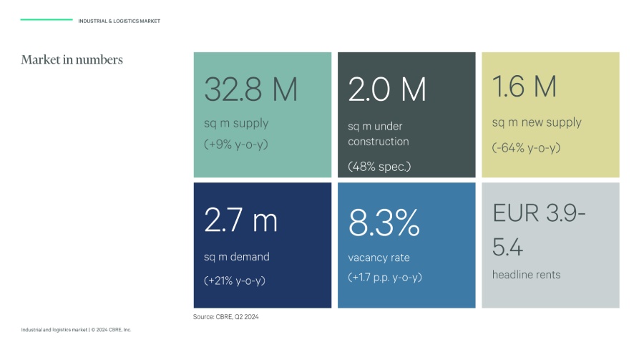Viewport: 644px width, 347px height.
Task: Click the Source: CBRE, Q2 2024 note
Action: (226, 317)
